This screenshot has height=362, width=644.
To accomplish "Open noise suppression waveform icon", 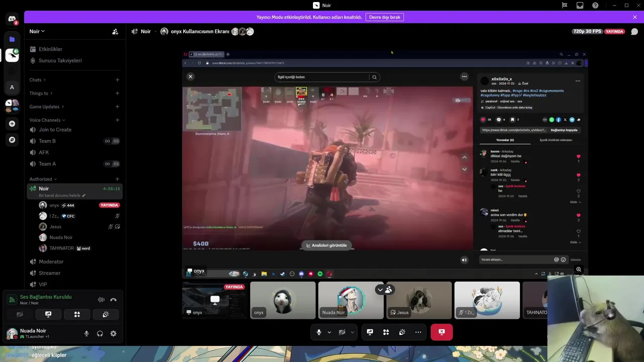I will click(101, 300).
